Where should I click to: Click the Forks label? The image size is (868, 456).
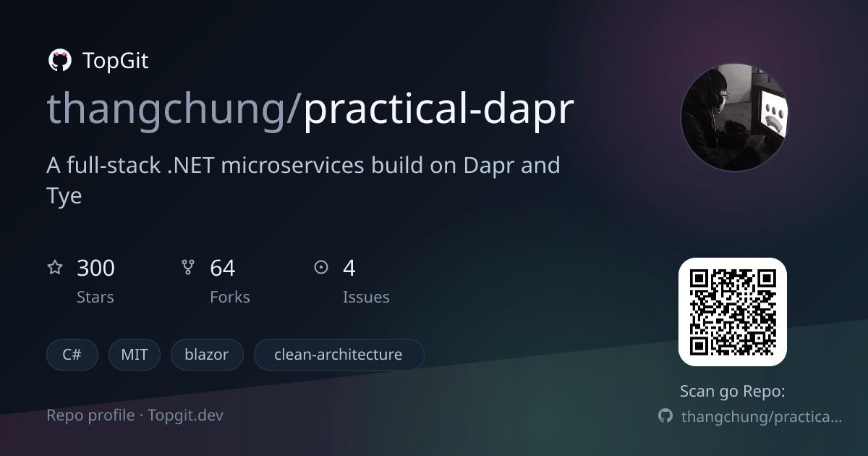pyautogui.click(x=230, y=297)
